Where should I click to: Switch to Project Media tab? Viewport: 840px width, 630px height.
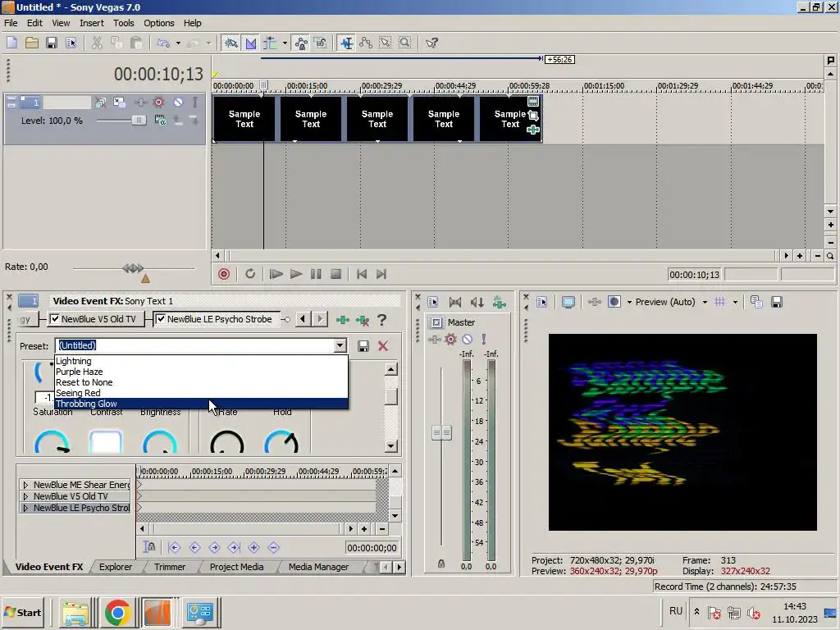[236, 567]
